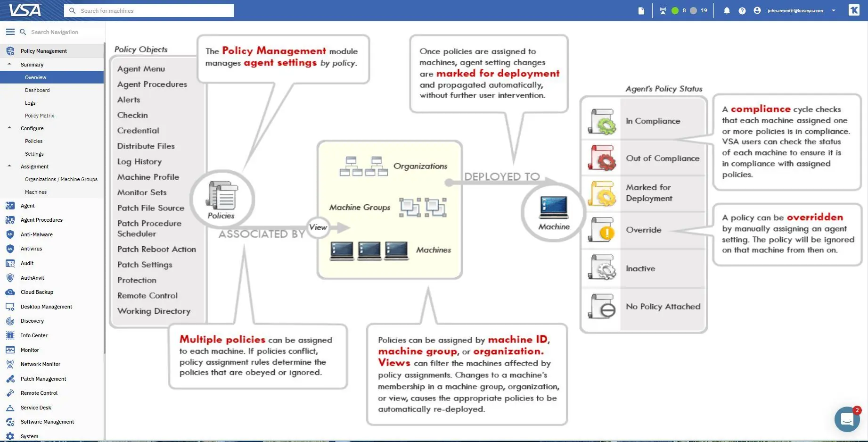Image resolution: width=868 pixels, height=442 pixels.
Task: Collapse the Assignment section
Action: tap(9, 166)
